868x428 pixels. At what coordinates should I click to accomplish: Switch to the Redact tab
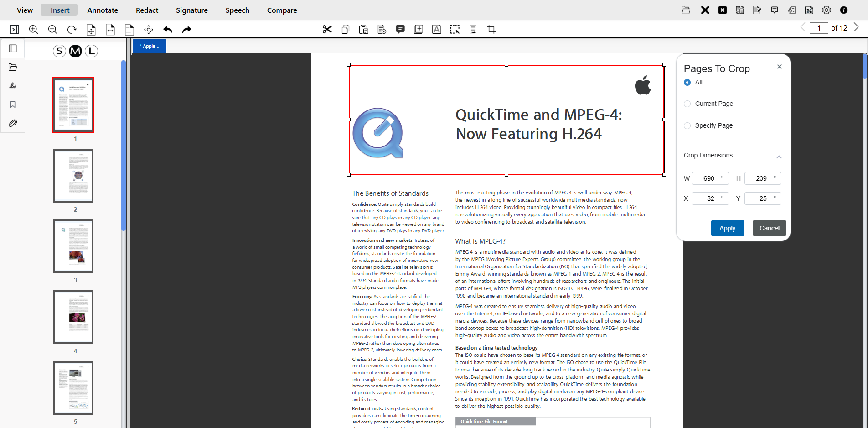tap(147, 10)
